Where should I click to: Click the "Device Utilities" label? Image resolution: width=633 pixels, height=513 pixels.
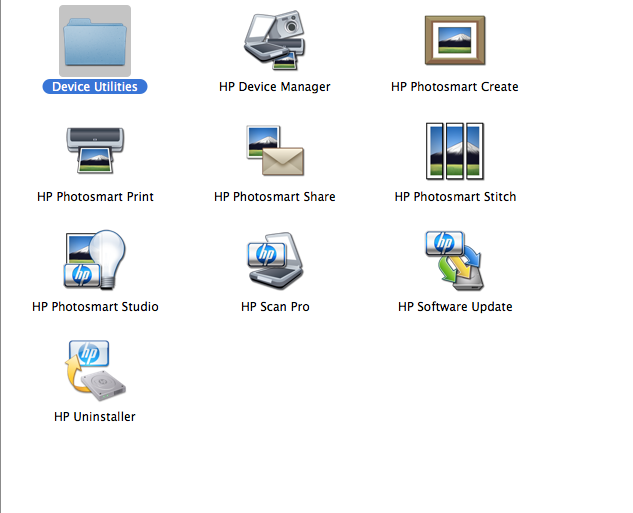pyautogui.click(x=95, y=87)
